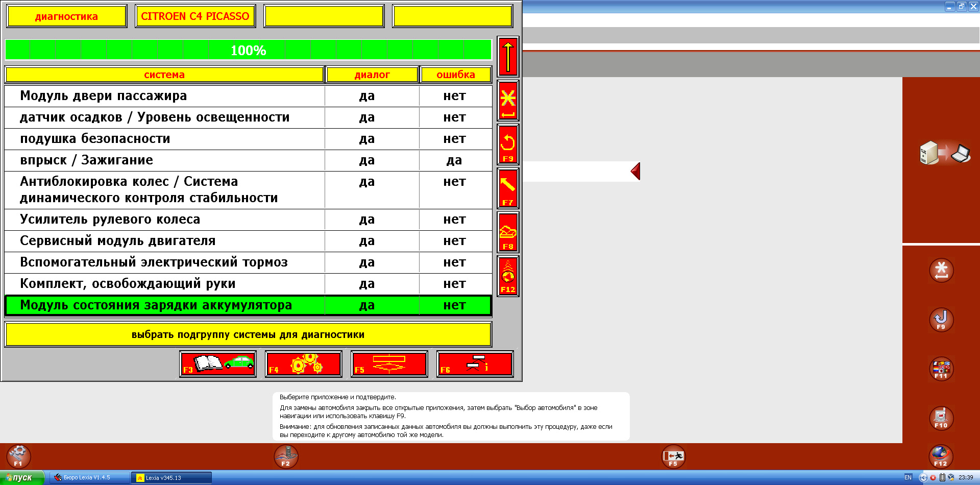The image size is (980, 485).
Task: Click the диалог column header
Action: click(x=372, y=75)
